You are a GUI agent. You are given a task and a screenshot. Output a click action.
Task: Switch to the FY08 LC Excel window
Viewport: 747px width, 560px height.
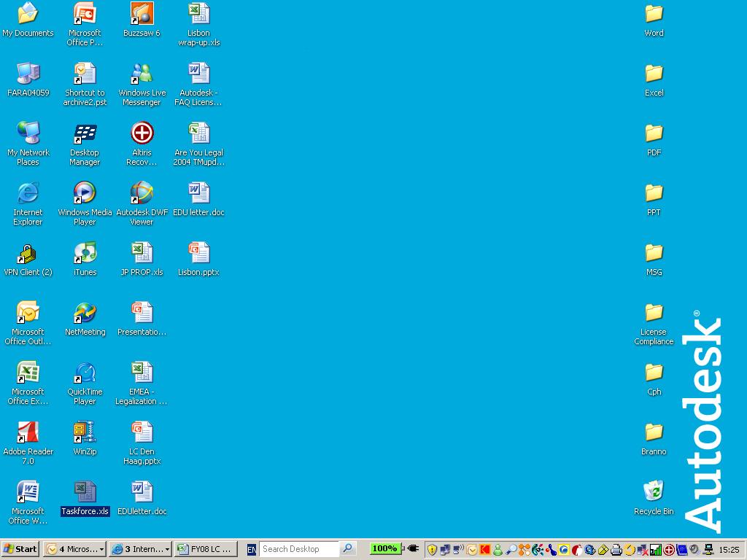[x=206, y=549]
